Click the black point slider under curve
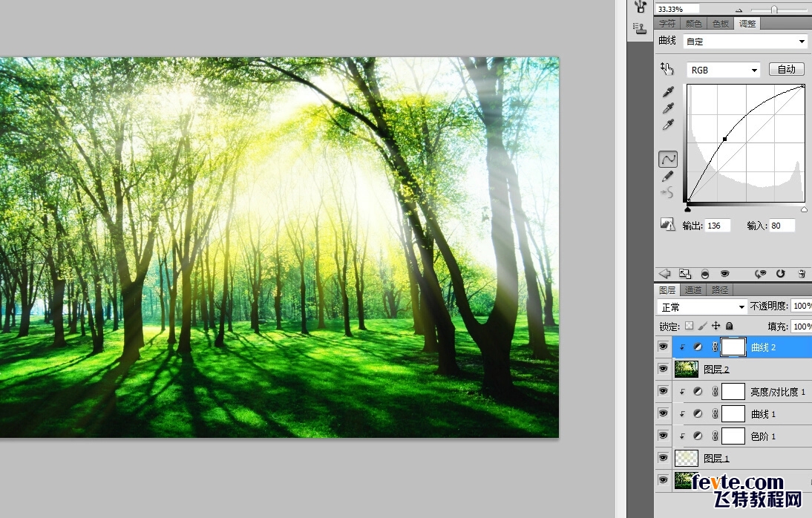This screenshot has width=812, height=518. (x=688, y=209)
